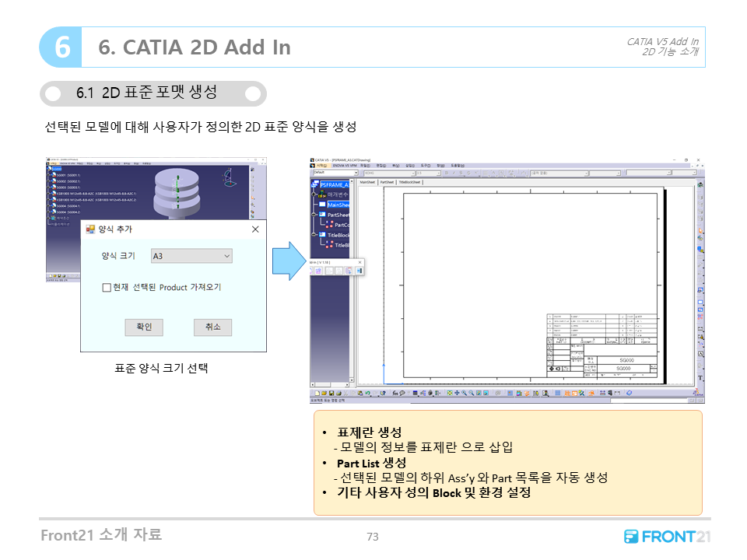Select PartSheet node in drawing tree
Viewport: 747px width, 560px height.
tap(338, 215)
